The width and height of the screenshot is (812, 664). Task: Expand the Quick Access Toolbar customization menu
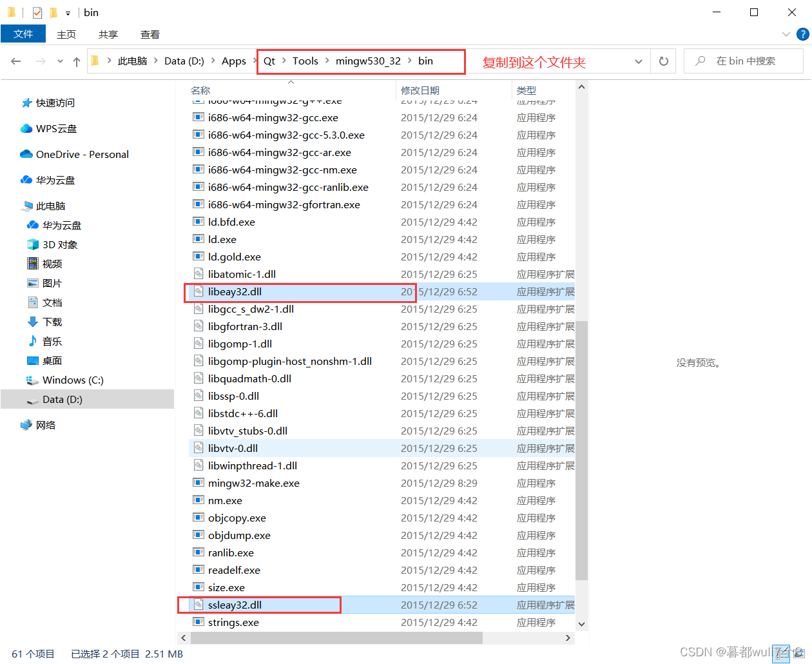pos(67,12)
